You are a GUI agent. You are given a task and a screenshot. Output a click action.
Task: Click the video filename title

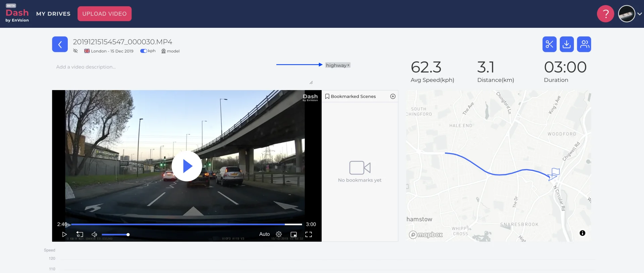coord(122,42)
